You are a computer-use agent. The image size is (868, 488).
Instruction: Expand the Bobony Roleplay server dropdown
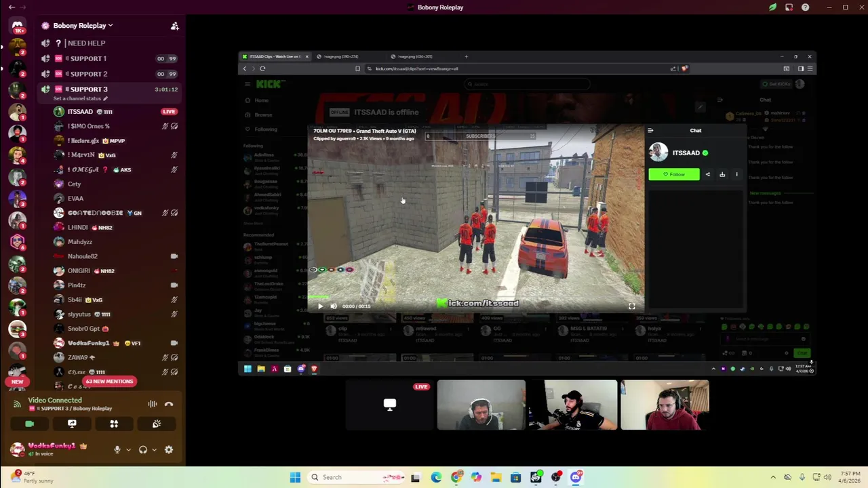pyautogui.click(x=83, y=26)
